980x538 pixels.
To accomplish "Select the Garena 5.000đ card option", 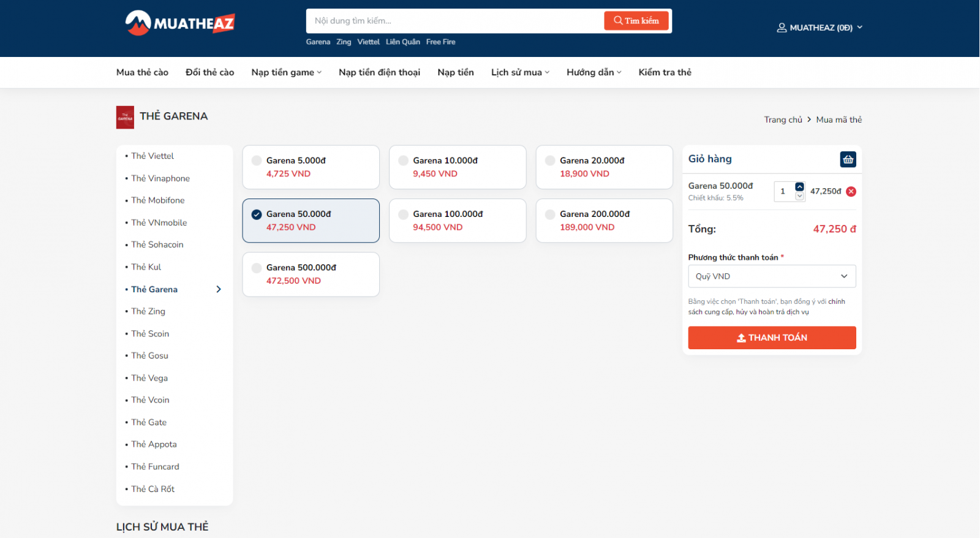I will [311, 167].
